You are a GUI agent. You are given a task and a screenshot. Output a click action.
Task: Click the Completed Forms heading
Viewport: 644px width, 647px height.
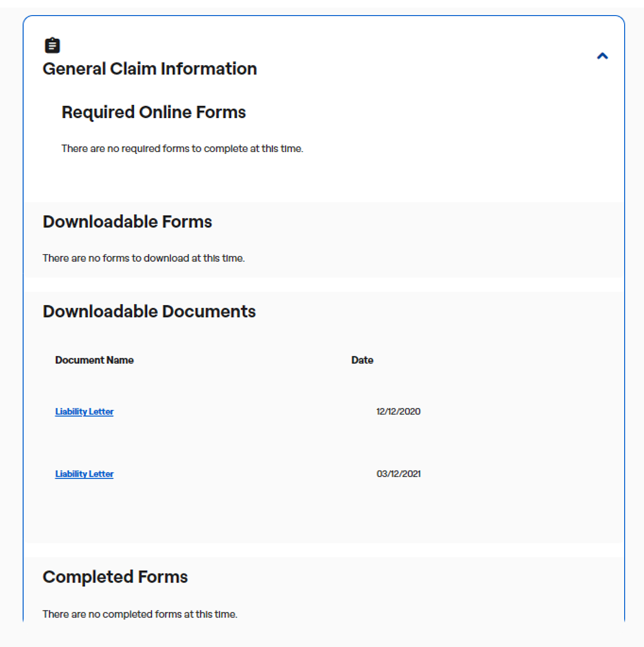point(115,577)
